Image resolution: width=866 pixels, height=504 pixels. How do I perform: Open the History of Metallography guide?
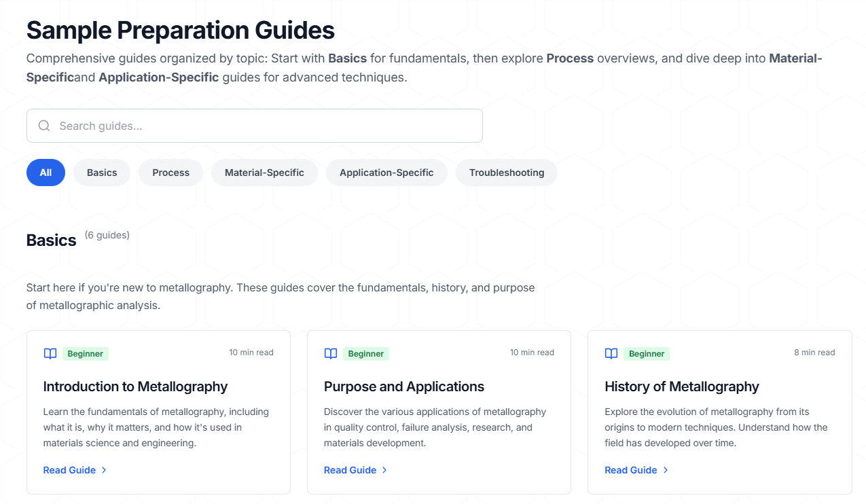click(x=630, y=469)
